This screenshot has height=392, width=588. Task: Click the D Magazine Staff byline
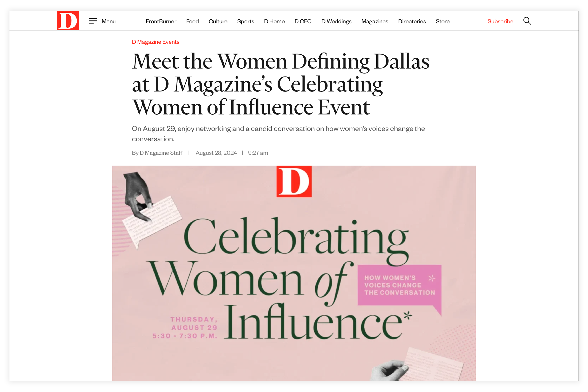[161, 153]
